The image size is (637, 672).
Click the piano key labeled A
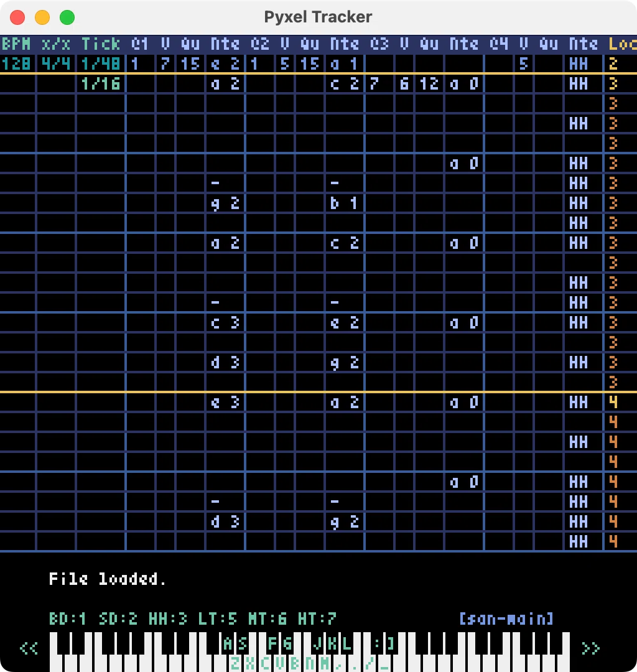(x=228, y=643)
